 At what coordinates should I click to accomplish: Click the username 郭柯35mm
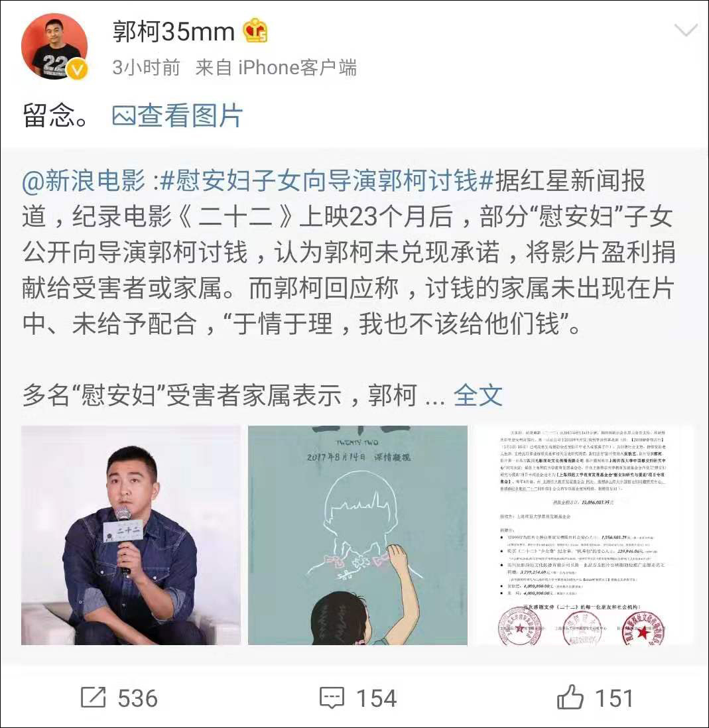coord(174,32)
